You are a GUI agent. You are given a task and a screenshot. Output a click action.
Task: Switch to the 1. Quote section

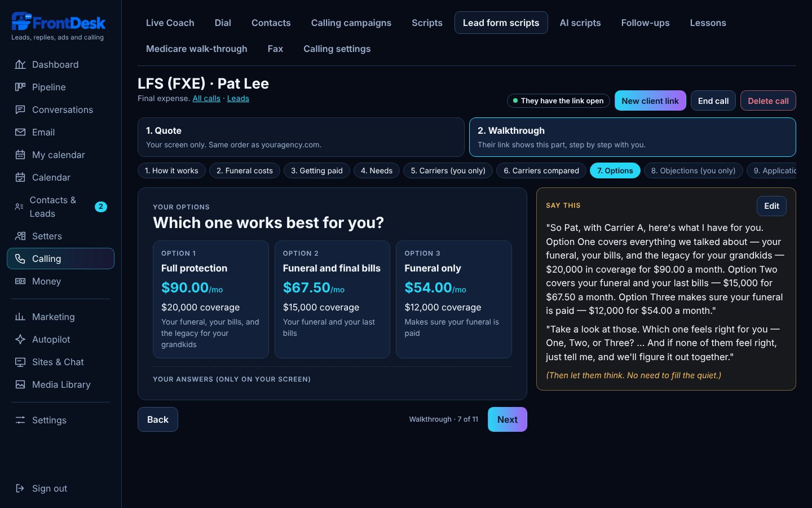point(301,137)
